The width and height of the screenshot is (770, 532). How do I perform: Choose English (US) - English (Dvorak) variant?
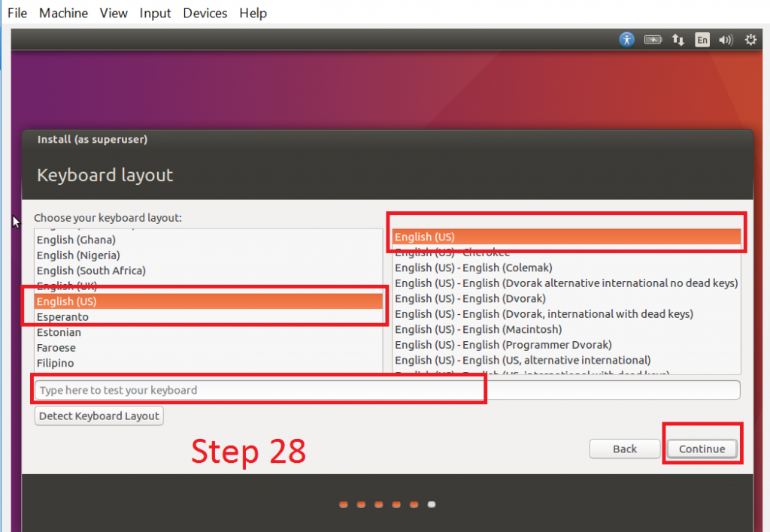(x=566, y=298)
